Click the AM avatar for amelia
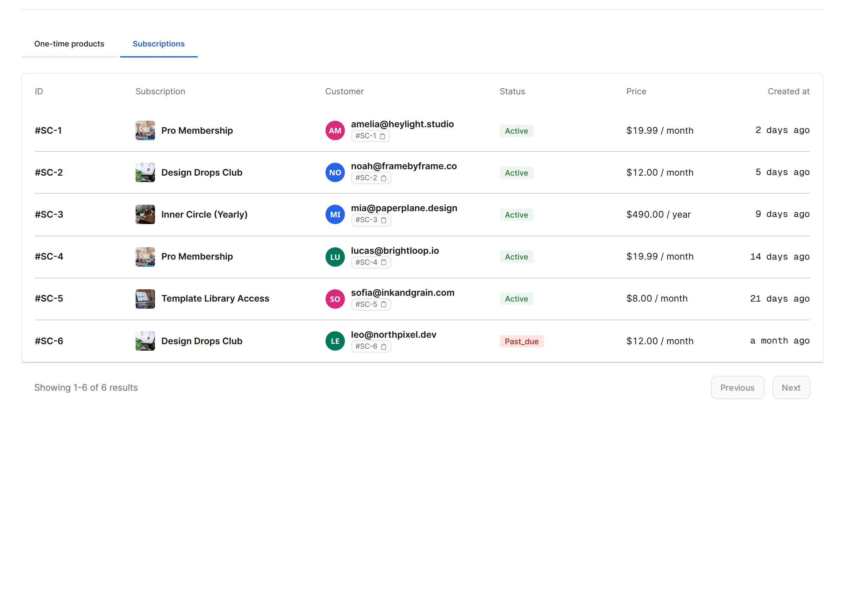868x607 pixels. click(x=335, y=130)
